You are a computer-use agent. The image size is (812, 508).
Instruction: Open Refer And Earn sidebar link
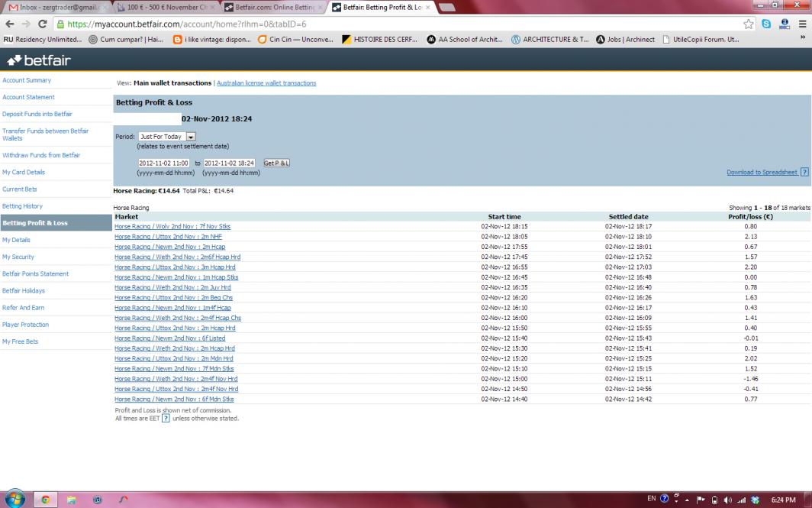23,307
